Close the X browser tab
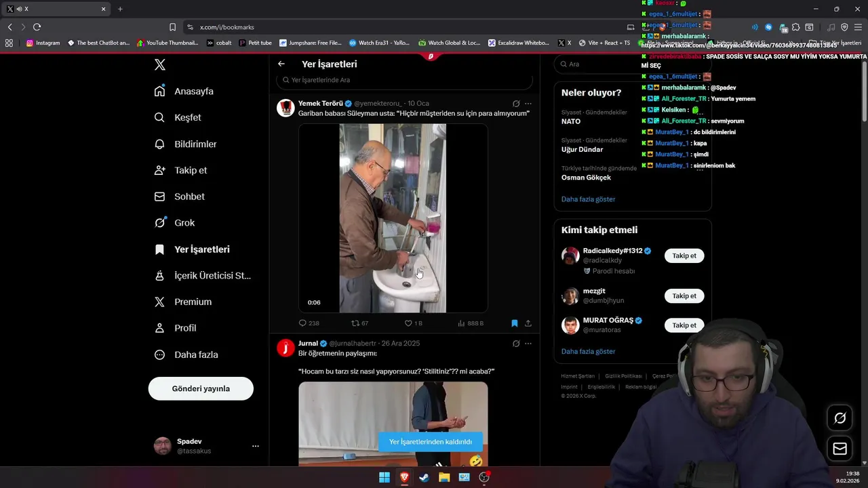Image resolution: width=868 pixels, height=488 pixels. click(103, 9)
